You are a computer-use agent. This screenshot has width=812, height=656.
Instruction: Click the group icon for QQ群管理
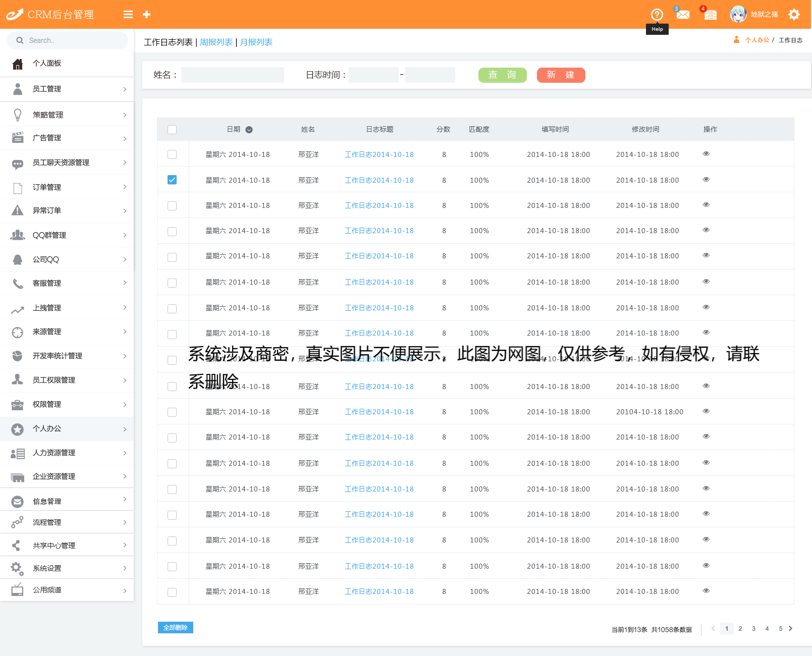point(18,235)
